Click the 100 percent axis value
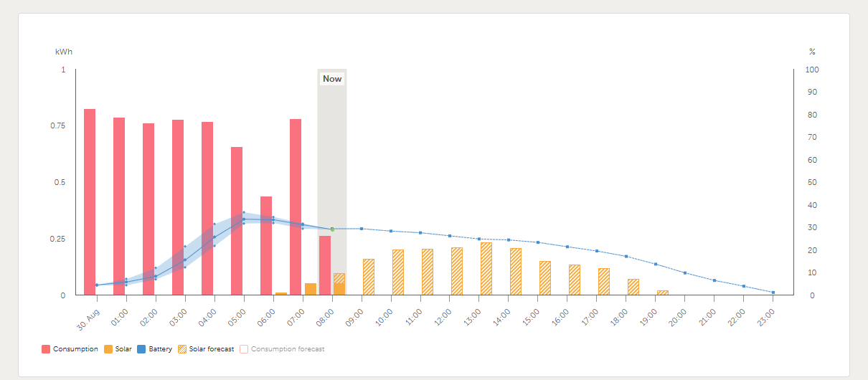Image resolution: width=868 pixels, height=380 pixels. pos(813,70)
